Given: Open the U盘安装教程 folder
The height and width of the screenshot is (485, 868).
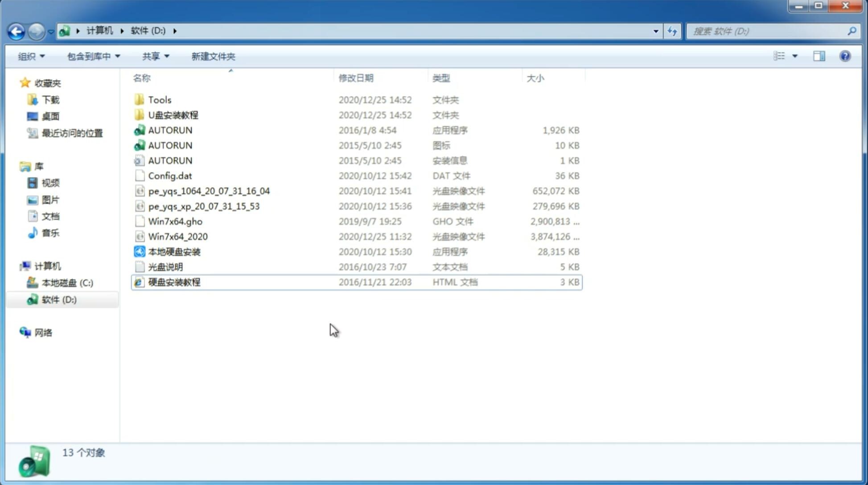Looking at the screenshot, I should pos(173,115).
